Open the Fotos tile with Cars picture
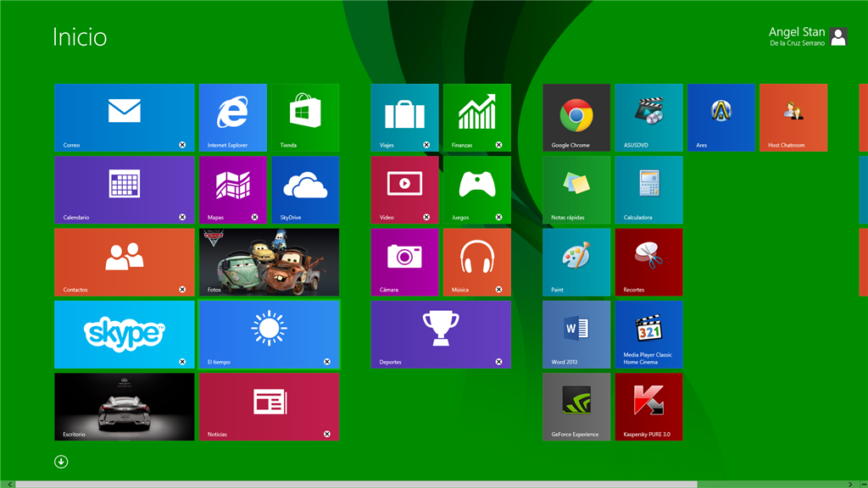Viewport: 868px width, 488px height. coord(269,263)
